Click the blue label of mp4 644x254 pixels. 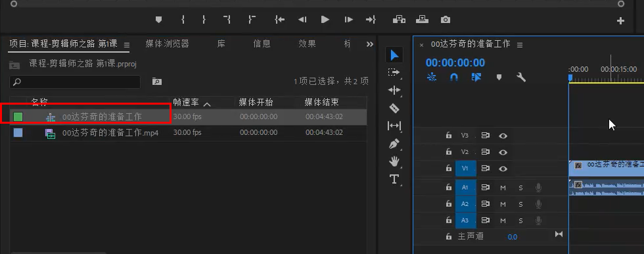coord(18,133)
